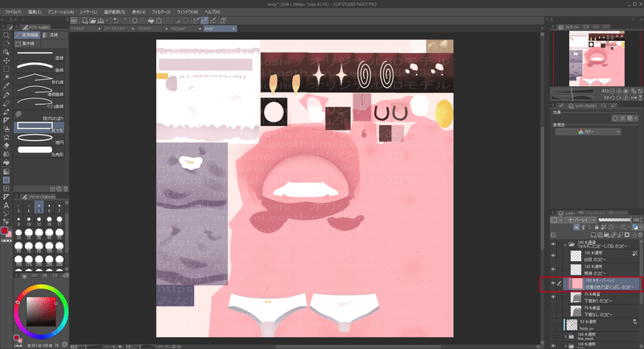Toggle visibility of the selected overlay pink layer
644x349 pixels.
(553, 283)
